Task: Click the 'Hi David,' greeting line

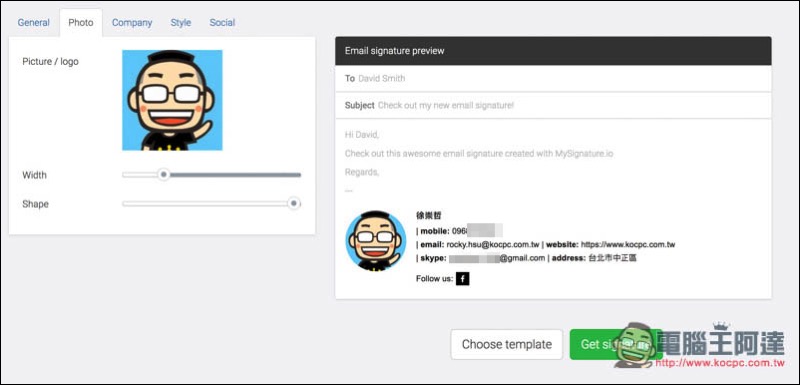Action: click(362, 135)
